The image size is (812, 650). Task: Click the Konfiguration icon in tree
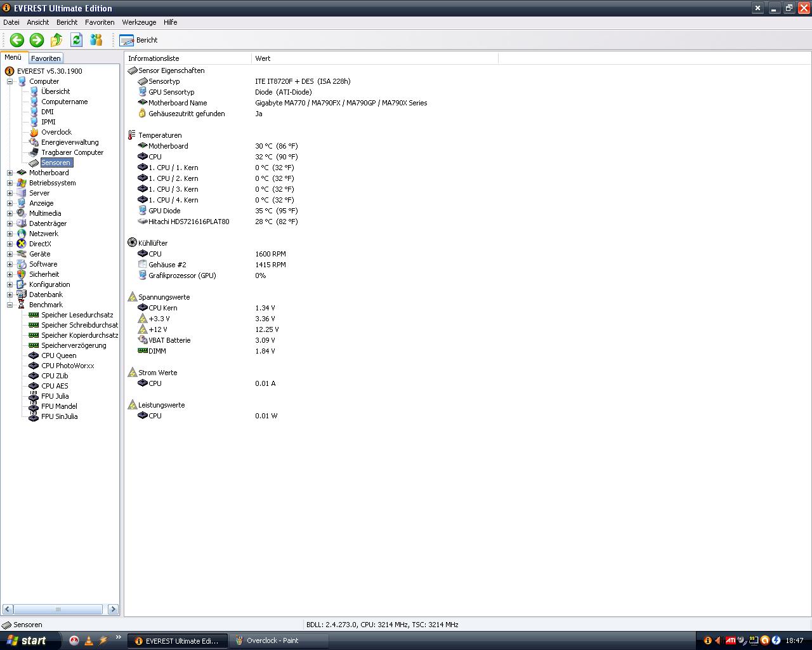tap(22, 284)
